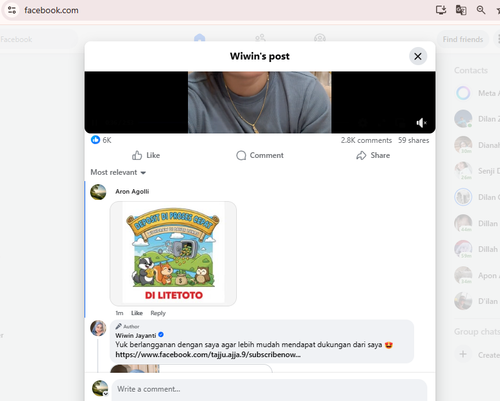Open the Dianah contact in Contacts
The height and width of the screenshot is (401, 500).
pos(477,145)
